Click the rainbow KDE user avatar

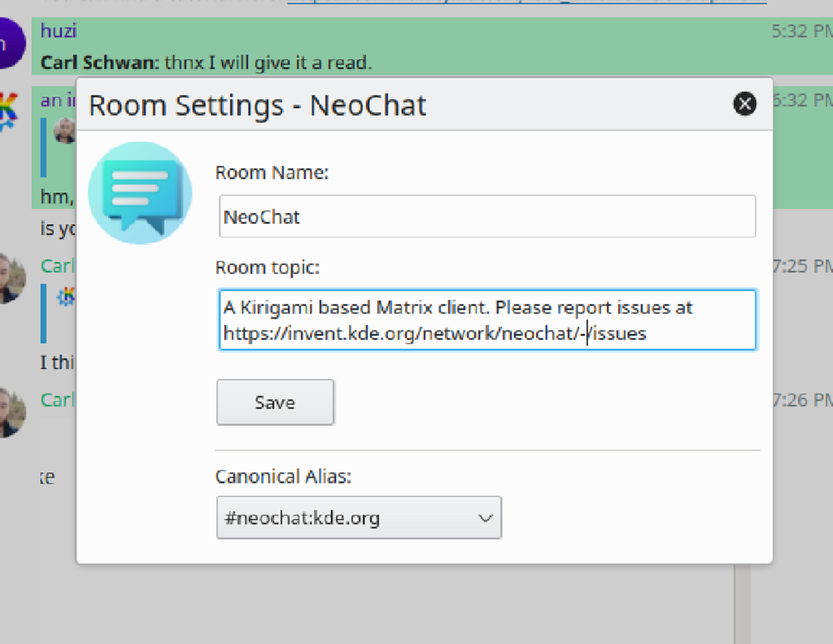tap(8, 111)
